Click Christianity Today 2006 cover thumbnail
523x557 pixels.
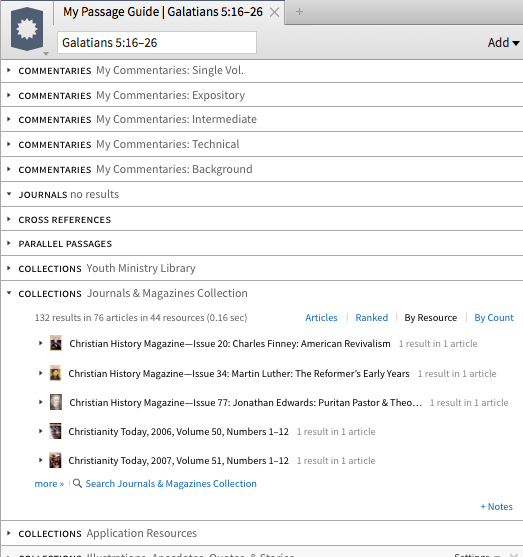pos(55,431)
